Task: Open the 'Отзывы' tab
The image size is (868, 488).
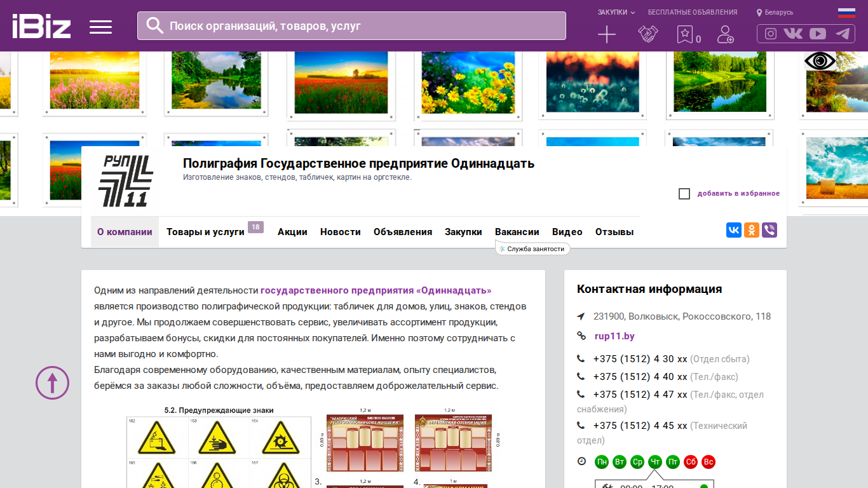Action: tap(614, 232)
